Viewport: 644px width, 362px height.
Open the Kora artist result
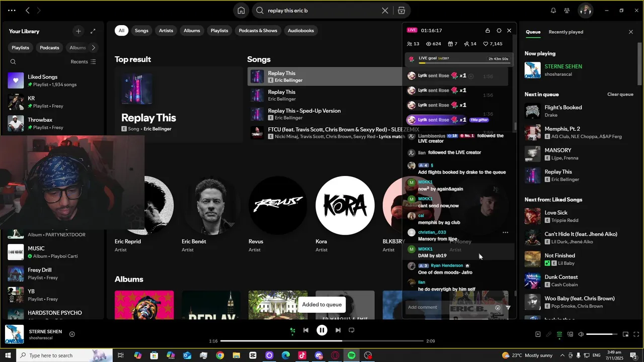[345, 214]
